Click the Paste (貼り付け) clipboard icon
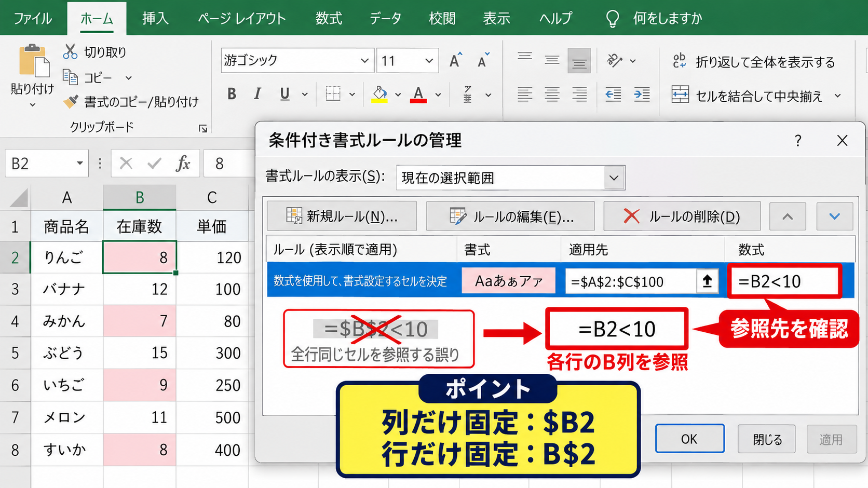Screen dimensions: 868x488 coord(34,61)
